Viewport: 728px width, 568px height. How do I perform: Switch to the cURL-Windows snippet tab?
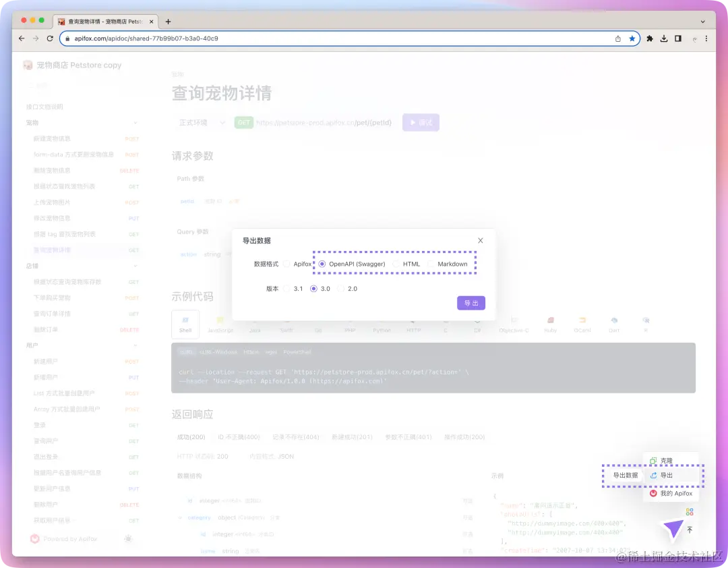pyautogui.click(x=218, y=352)
